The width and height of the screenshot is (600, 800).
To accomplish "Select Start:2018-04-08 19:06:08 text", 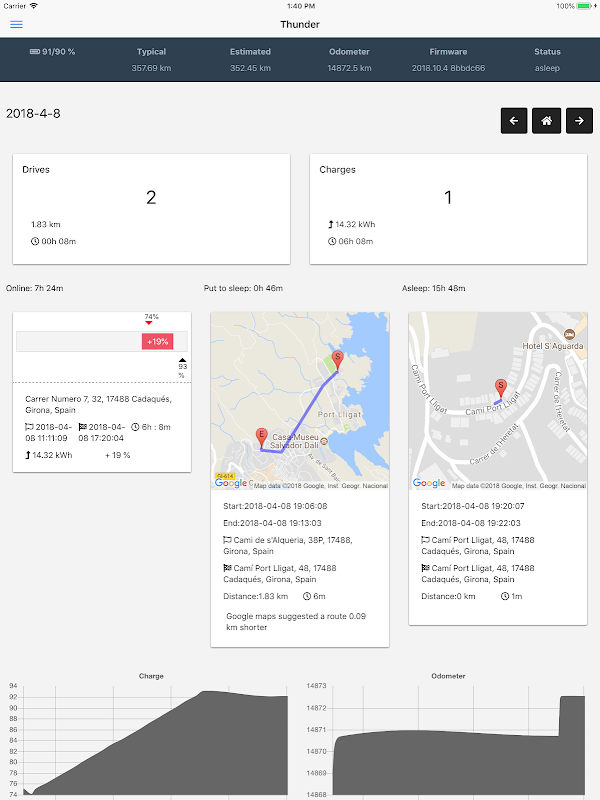I will pos(276,506).
